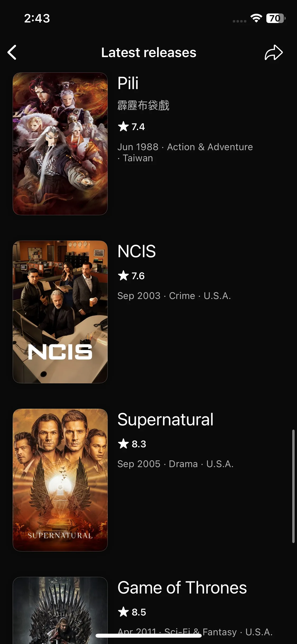This screenshot has height=644, width=297.
Task: Click the vertical scrollbar indicator
Action: tap(293, 486)
